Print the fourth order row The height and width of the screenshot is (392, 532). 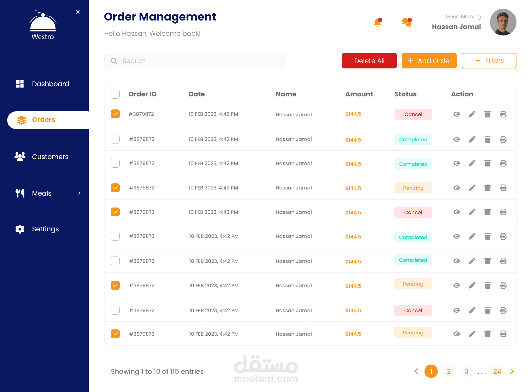tap(503, 188)
